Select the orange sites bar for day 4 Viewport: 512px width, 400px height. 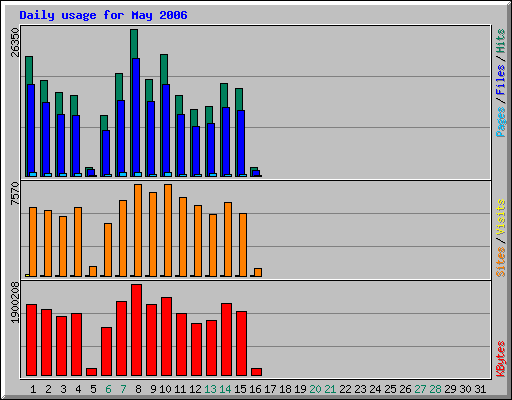(x=78, y=242)
